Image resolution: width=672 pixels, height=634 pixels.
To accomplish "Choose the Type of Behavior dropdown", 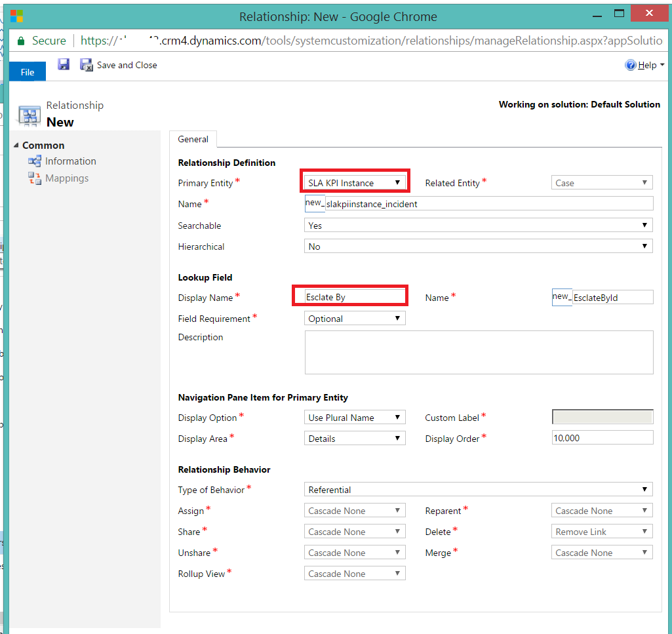I will click(x=479, y=490).
